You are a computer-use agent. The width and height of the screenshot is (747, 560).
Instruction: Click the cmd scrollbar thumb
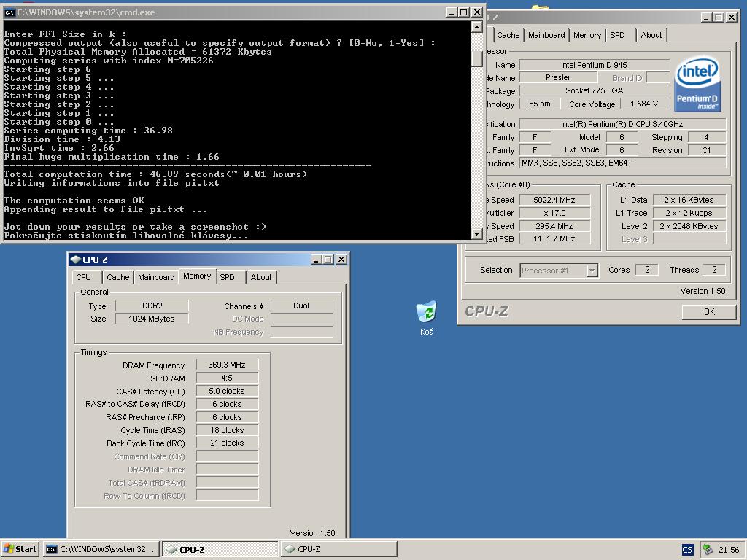(477, 58)
